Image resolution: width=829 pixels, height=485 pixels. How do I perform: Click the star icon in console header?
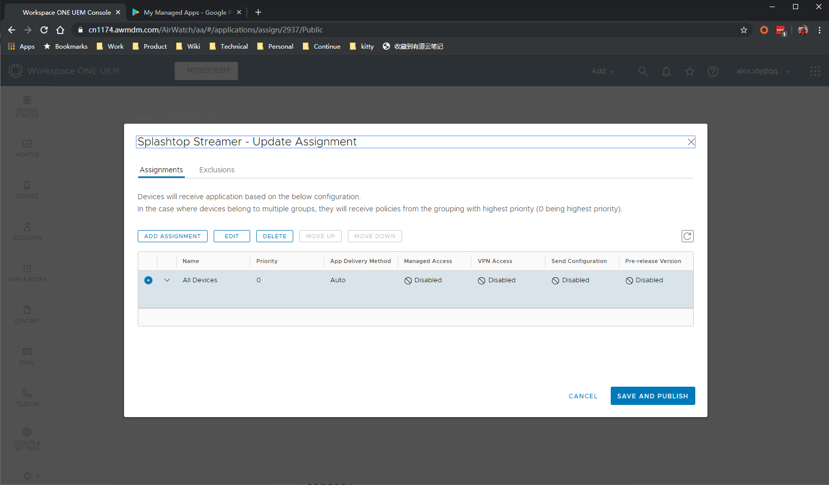pyautogui.click(x=689, y=71)
